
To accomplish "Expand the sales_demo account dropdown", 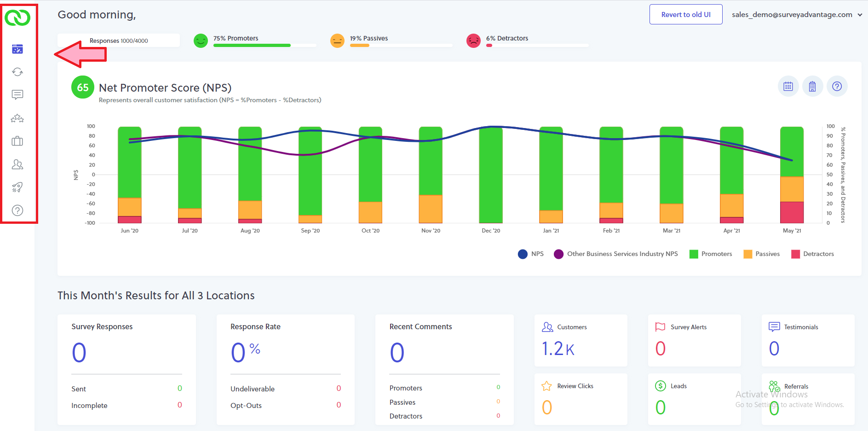I will (797, 15).
